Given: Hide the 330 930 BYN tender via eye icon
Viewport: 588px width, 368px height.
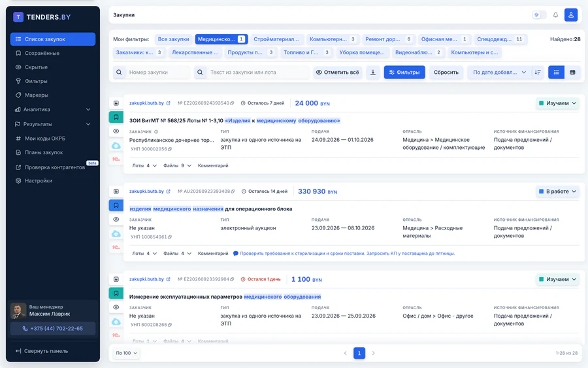Looking at the screenshot, I should click(x=116, y=220).
